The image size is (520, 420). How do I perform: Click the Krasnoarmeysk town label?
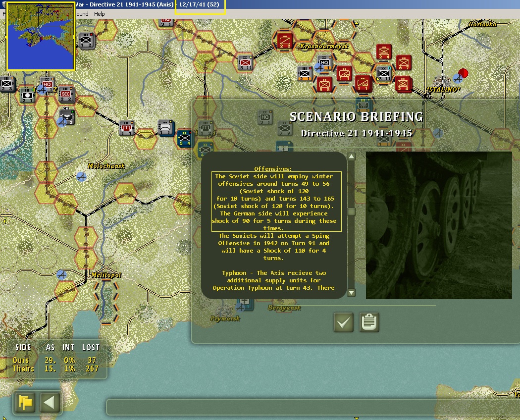click(324, 46)
